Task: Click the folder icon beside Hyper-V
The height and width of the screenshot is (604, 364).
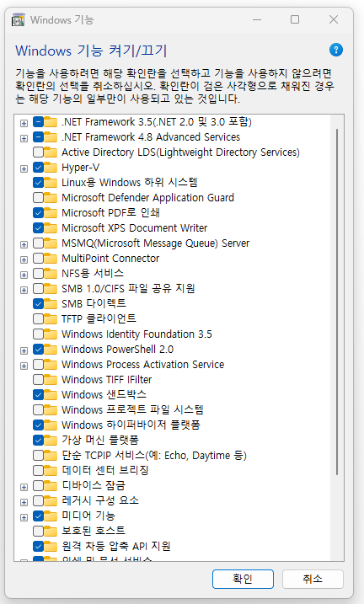Action: click(51, 168)
